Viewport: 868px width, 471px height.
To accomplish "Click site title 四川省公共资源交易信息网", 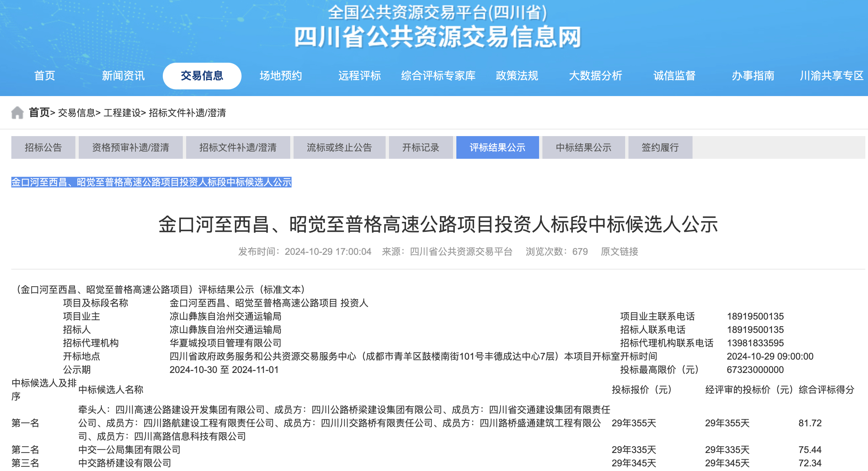I will click(438, 37).
